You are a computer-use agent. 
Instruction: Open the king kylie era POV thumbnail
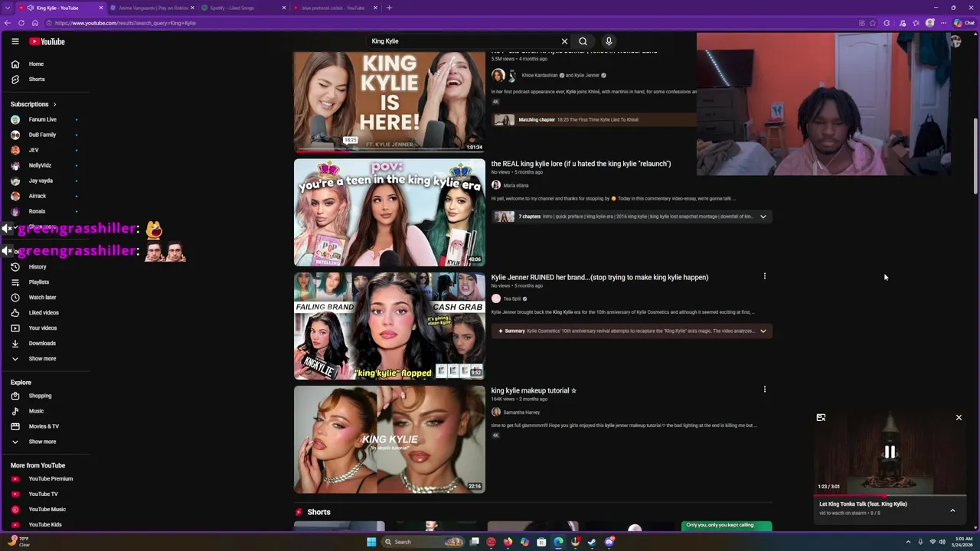(389, 213)
